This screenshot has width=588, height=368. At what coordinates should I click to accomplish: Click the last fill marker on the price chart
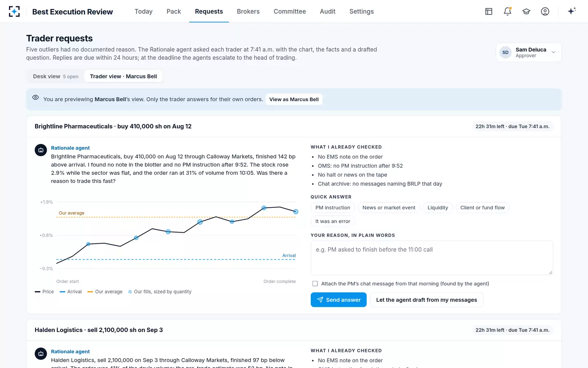(x=296, y=212)
